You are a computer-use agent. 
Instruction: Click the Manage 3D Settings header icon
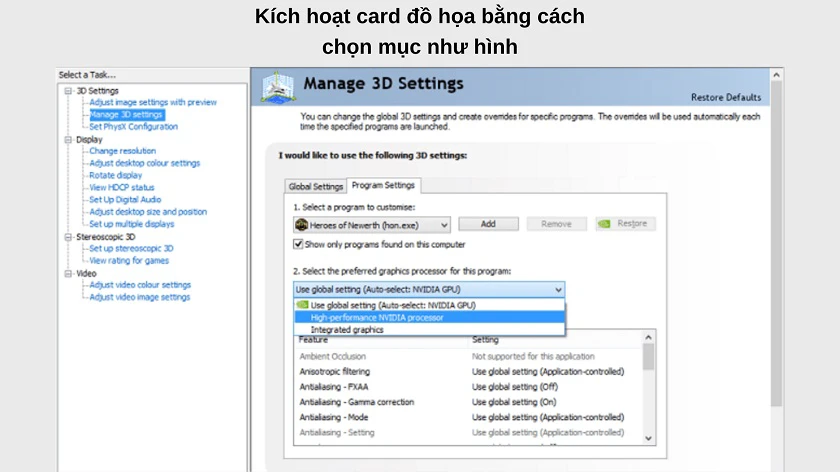click(278, 86)
